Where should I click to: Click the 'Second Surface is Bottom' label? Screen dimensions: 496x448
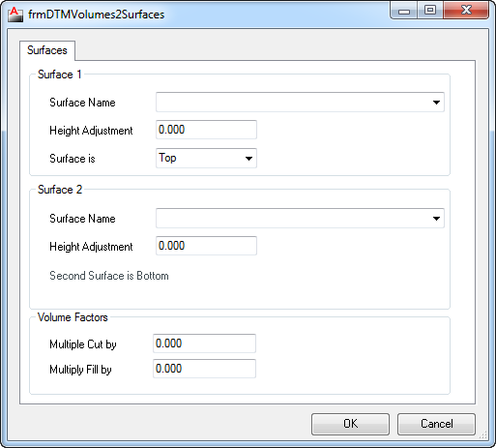click(109, 276)
